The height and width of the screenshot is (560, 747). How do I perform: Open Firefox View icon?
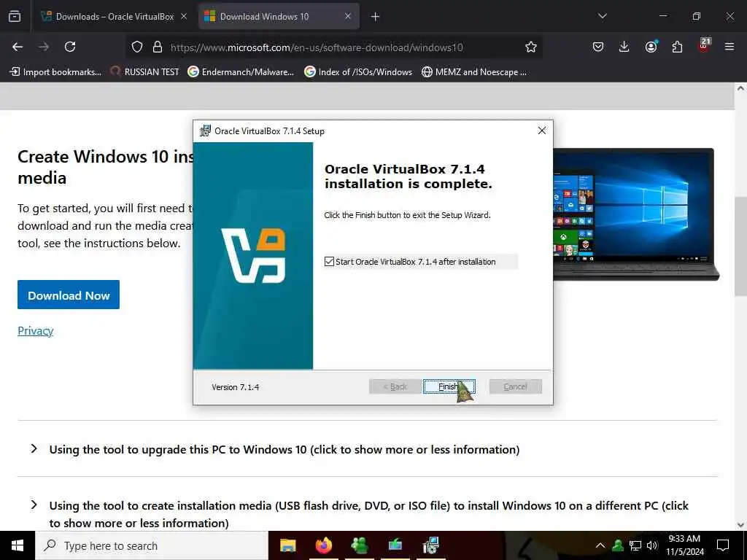tap(15, 17)
